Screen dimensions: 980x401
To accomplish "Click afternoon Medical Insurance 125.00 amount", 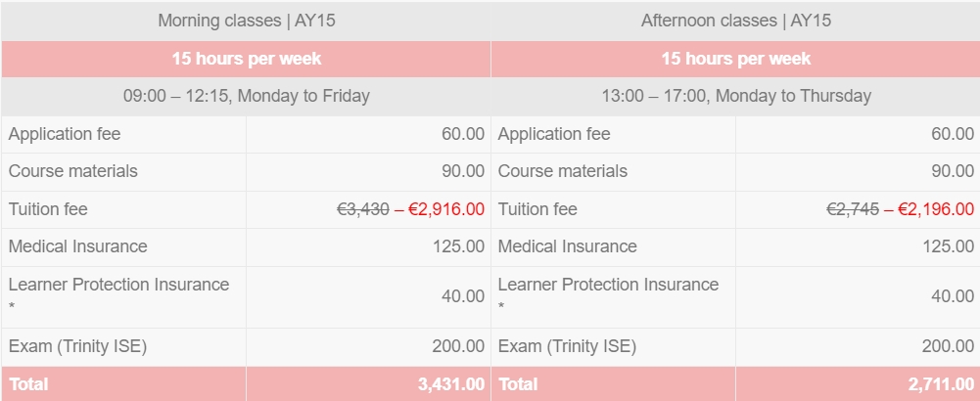I will 948,246.
